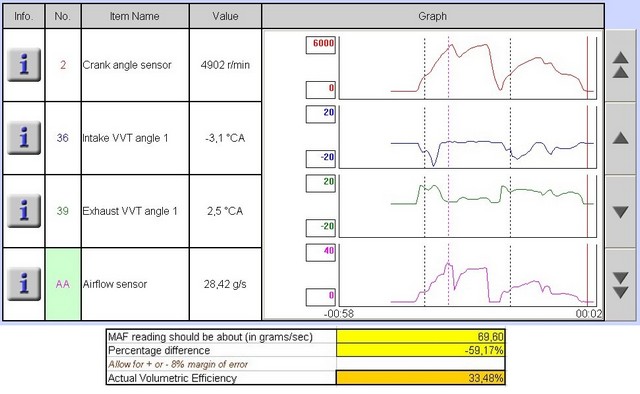
Task: Jump to top with double up arrow
Action: tap(620, 65)
